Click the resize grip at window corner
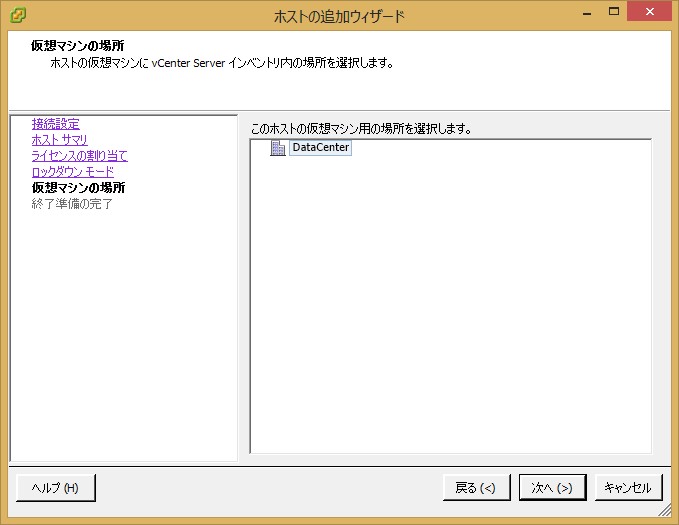Screen dimensions: 679x525 (x=665, y=510)
